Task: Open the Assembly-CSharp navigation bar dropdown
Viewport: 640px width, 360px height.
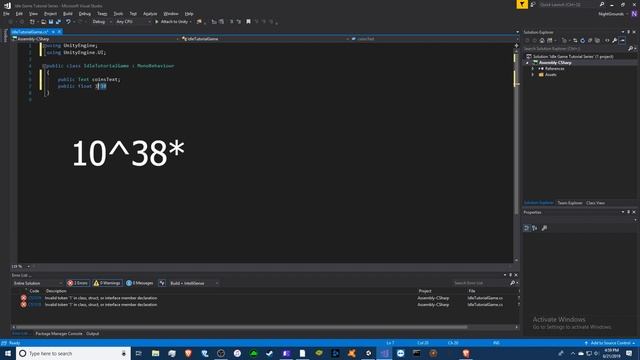Action: (96, 39)
